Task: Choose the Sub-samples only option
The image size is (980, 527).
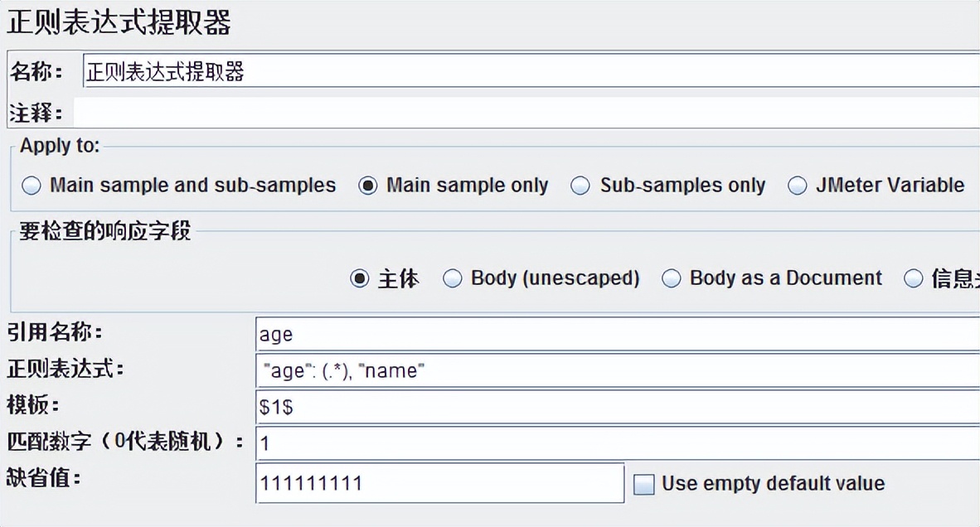Action: [581, 186]
